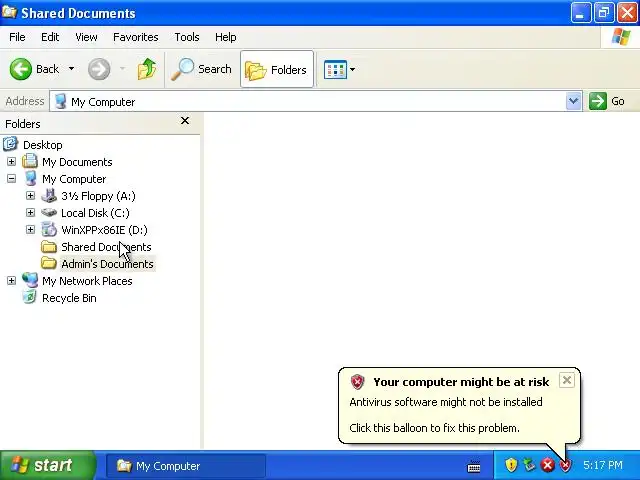Click the green Back arrow icon
This screenshot has height=480, width=640.
tap(20, 69)
